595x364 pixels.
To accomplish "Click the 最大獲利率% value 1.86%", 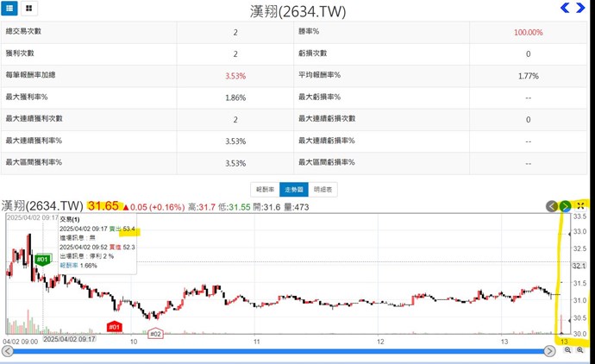I will click(x=235, y=97).
